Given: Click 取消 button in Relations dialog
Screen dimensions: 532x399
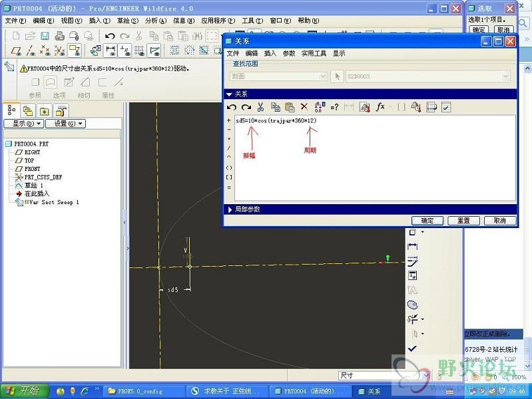Looking at the screenshot, I should [500, 221].
